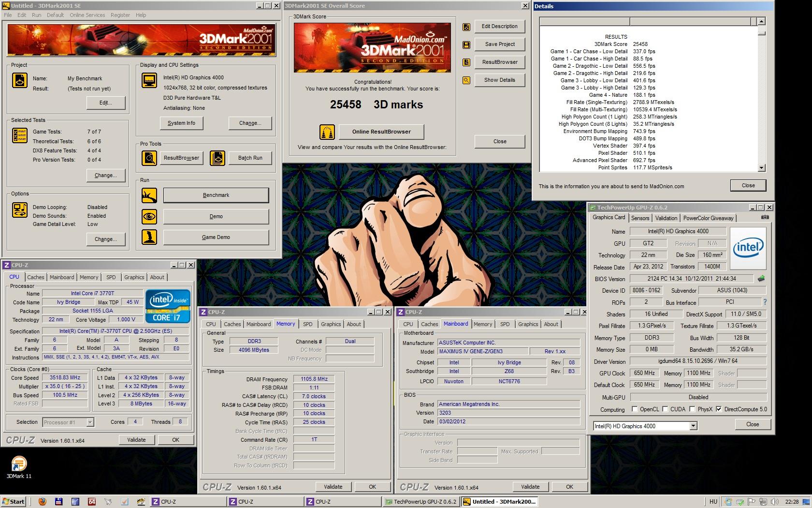Click the icon beside Online ResultBrowser
The image size is (812, 508).
click(327, 132)
